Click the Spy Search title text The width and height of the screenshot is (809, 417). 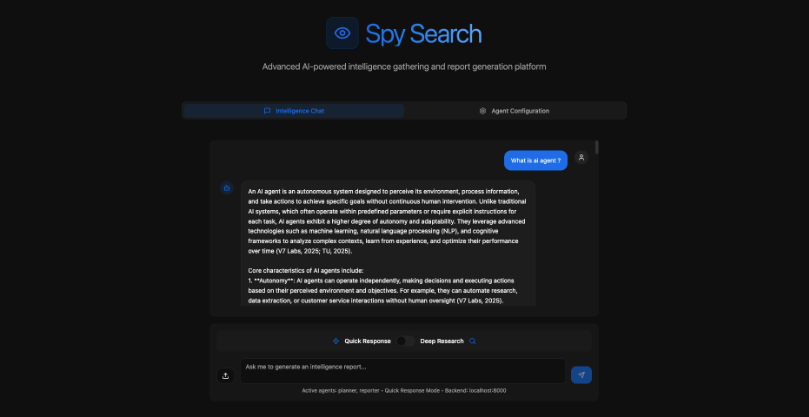coord(424,34)
